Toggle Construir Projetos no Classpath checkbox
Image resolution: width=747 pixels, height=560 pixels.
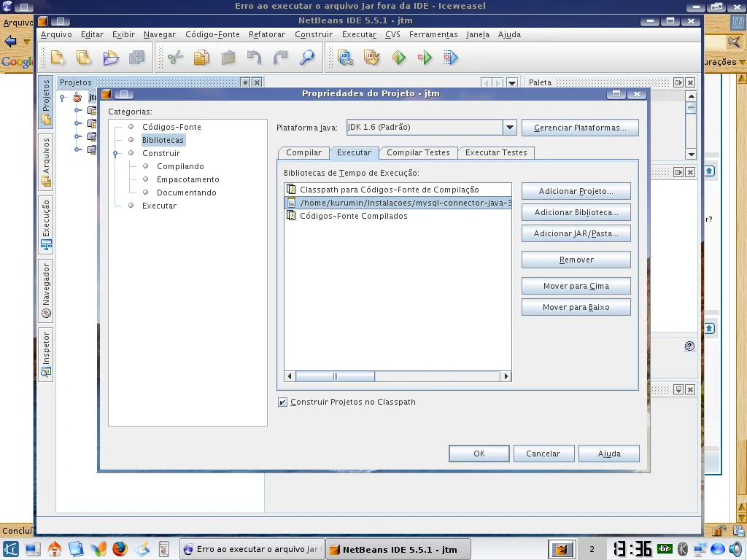[282, 402]
